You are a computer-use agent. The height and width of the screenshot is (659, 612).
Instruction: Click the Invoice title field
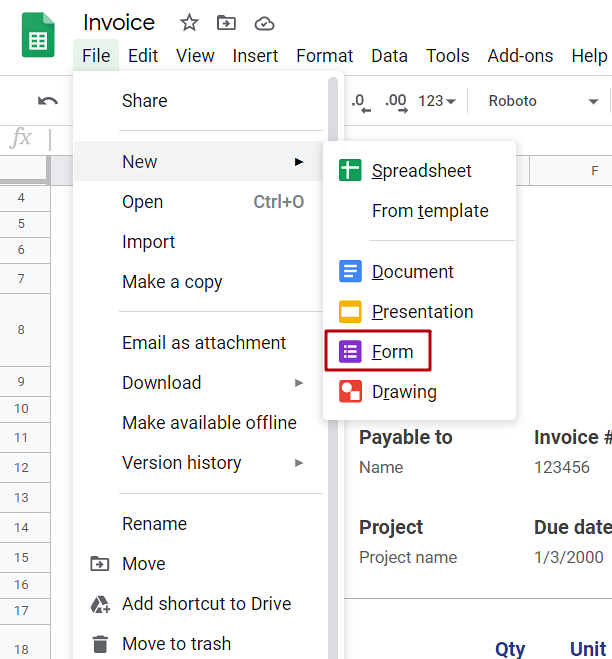pyautogui.click(x=119, y=23)
